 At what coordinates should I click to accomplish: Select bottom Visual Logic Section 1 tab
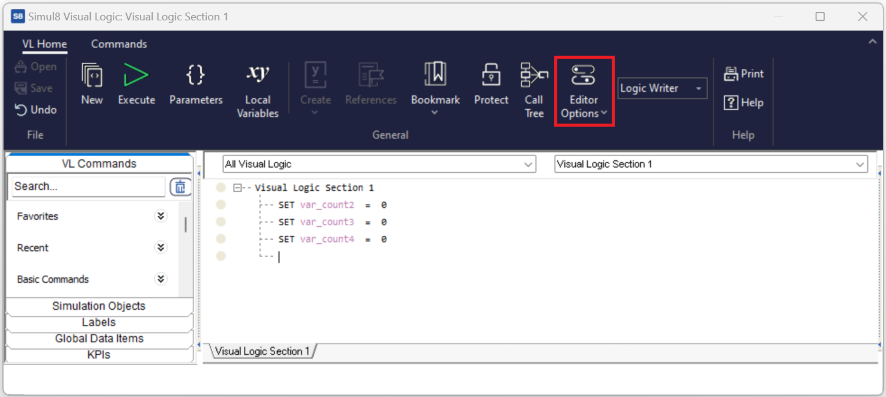pos(262,351)
